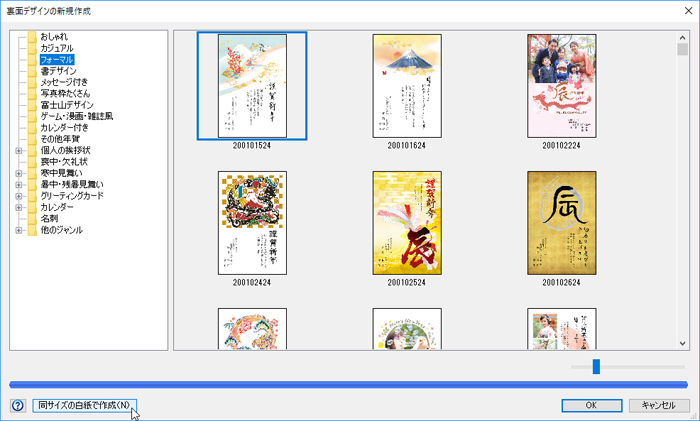Click the thumbnail size slider handle
Viewport: 700px width, 421px height.
(596, 367)
